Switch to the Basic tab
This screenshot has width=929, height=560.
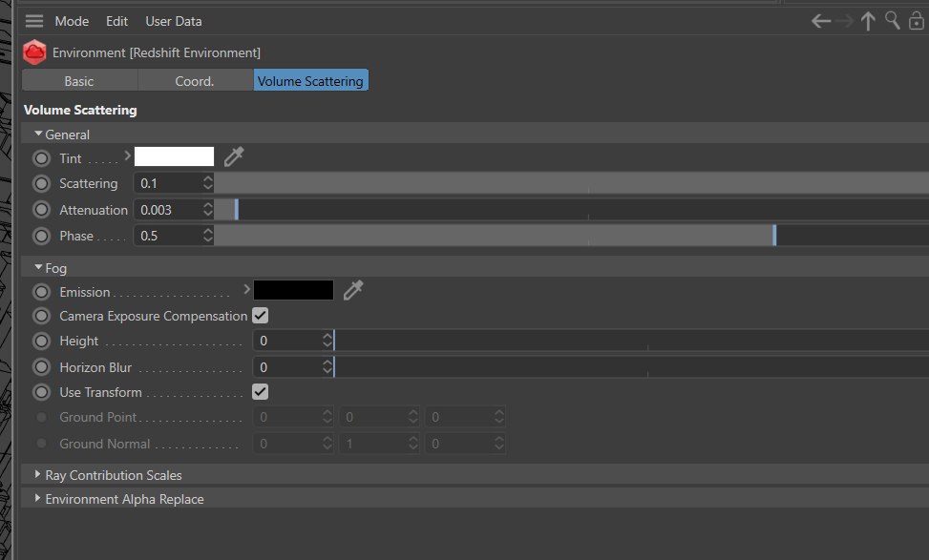(x=79, y=80)
